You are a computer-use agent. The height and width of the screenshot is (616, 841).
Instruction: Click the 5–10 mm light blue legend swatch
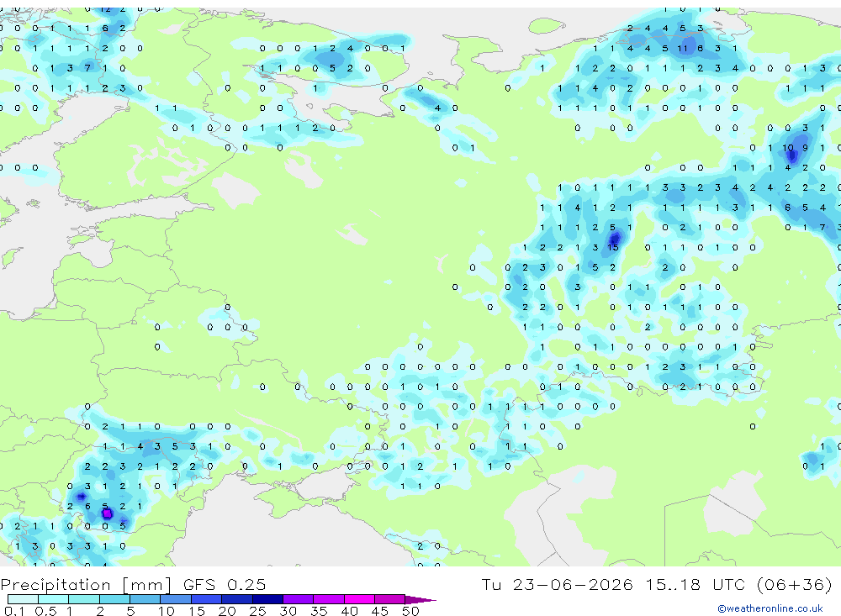pyautogui.click(x=145, y=599)
